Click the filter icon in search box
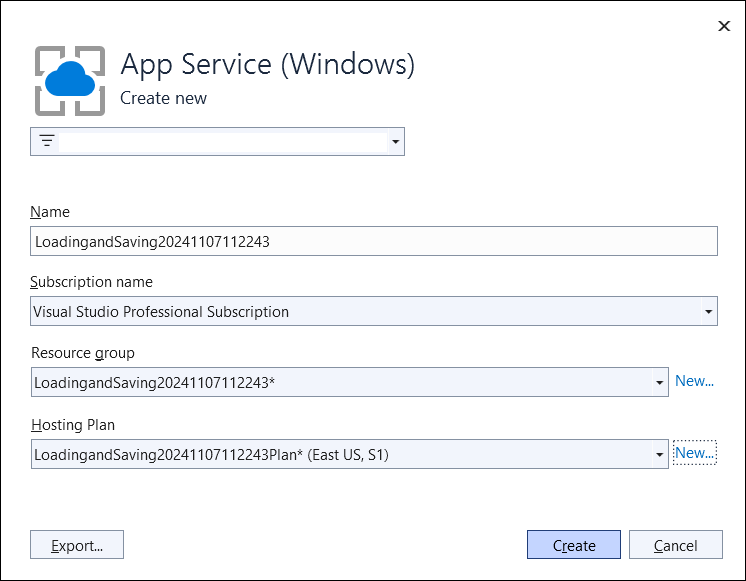 click(x=47, y=141)
